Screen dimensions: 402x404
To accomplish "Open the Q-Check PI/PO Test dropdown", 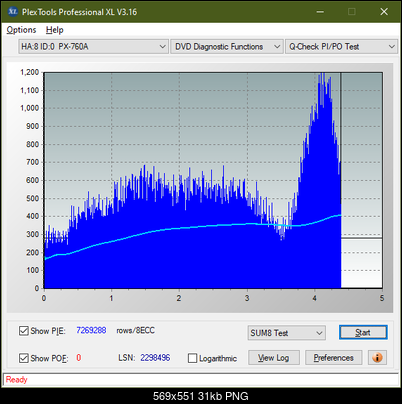I will click(x=341, y=47).
